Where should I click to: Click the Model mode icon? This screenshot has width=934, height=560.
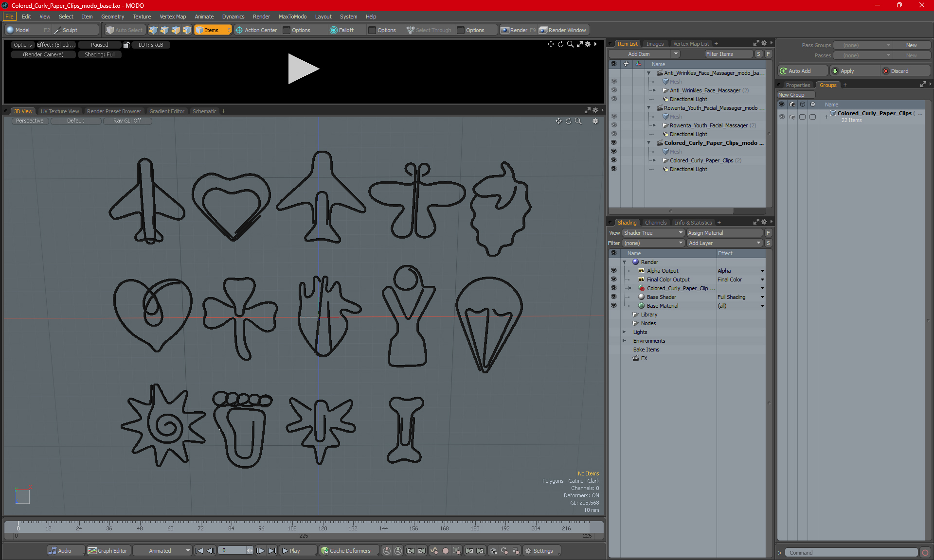click(11, 30)
